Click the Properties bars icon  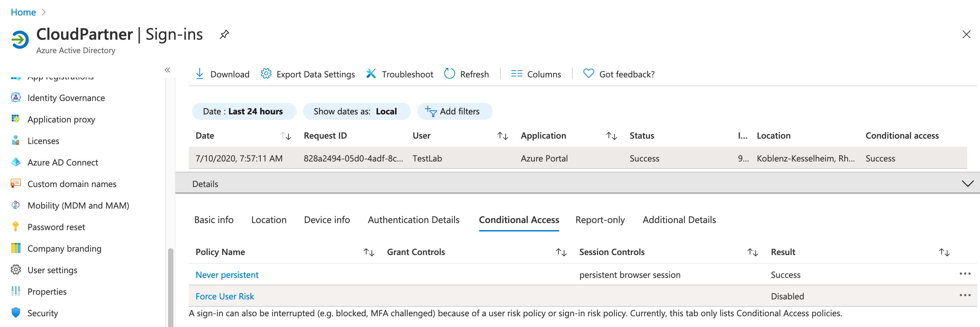click(15, 291)
